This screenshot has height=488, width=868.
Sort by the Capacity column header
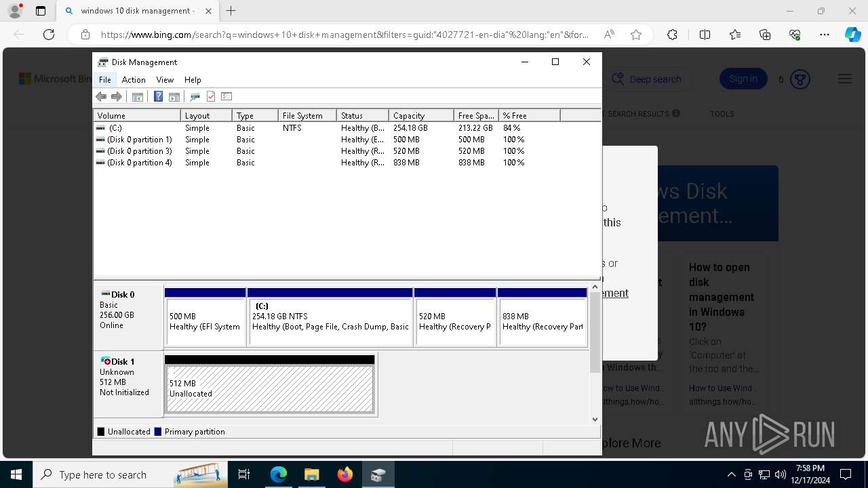[x=421, y=116]
